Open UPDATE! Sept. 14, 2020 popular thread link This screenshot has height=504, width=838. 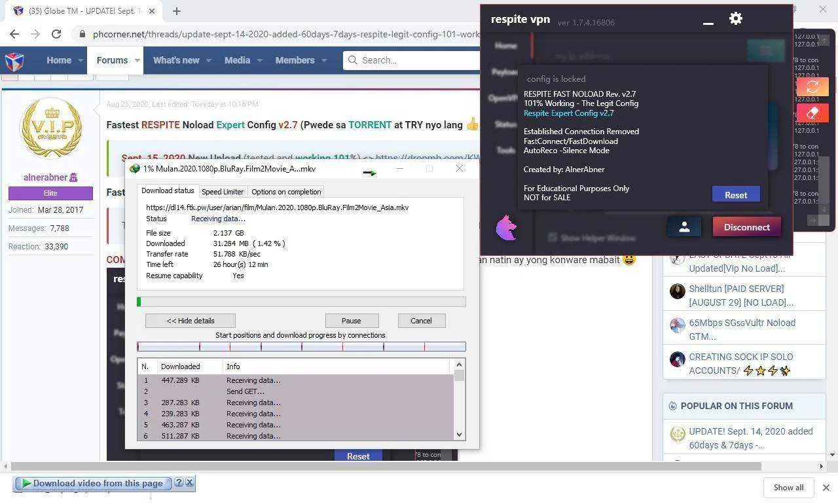(x=751, y=438)
